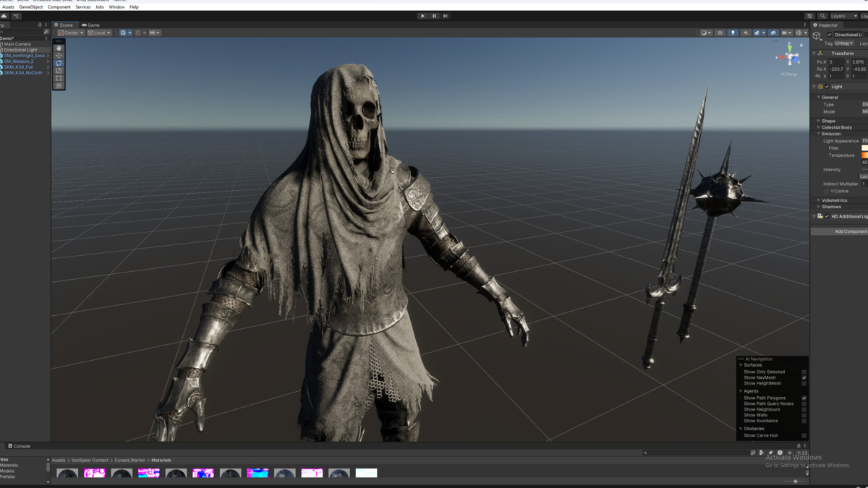This screenshot has height=488, width=868.
Task: Open scene camera settings icon
Action: 786,33
